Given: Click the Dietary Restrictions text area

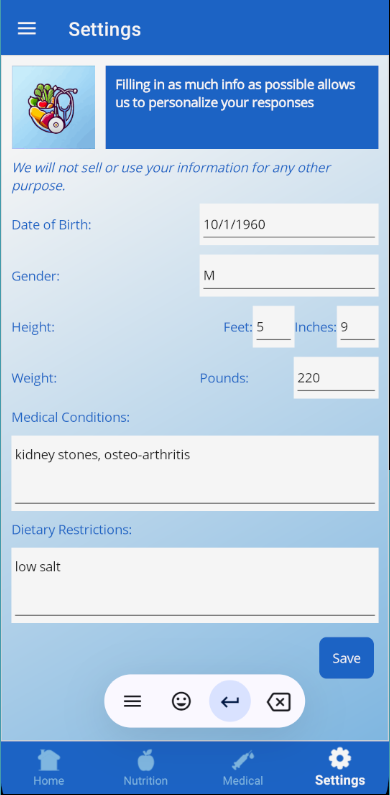Looking at the screenshot, I should tap(195, 585).
